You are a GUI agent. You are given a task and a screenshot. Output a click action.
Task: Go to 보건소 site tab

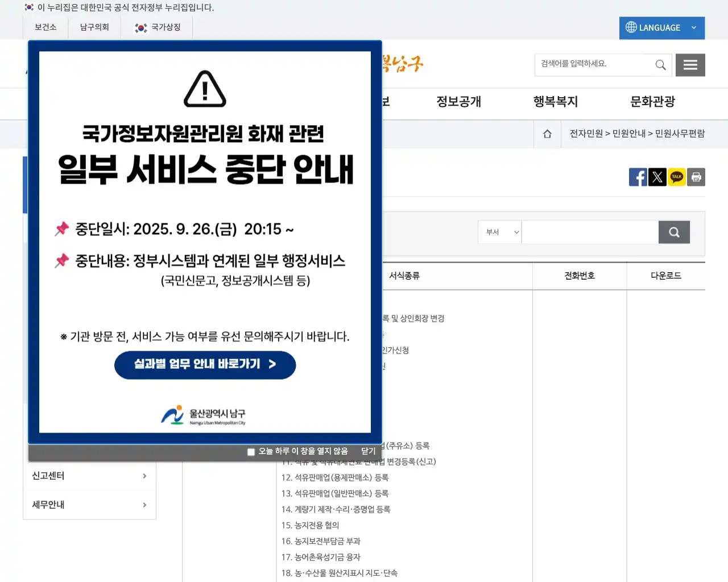[x=45, y=27]
